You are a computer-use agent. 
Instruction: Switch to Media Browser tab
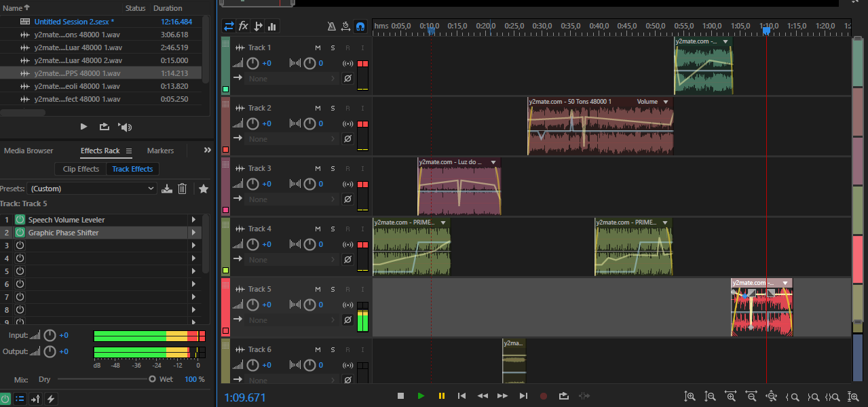click(29, 151)
